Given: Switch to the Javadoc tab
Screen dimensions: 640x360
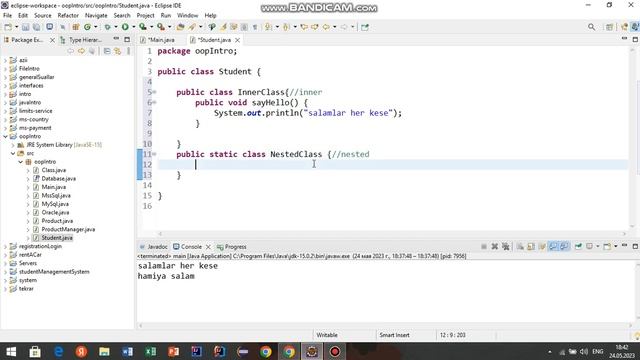Looking at the screenshot, I should coord(154,247).
